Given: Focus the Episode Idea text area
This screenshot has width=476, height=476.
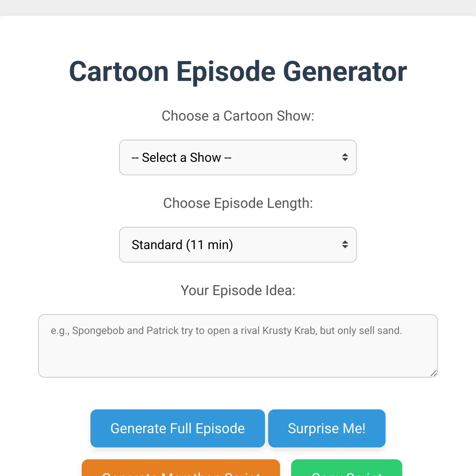Looking at the screenshot, I should pyautogui.click(x=238, y=346).
